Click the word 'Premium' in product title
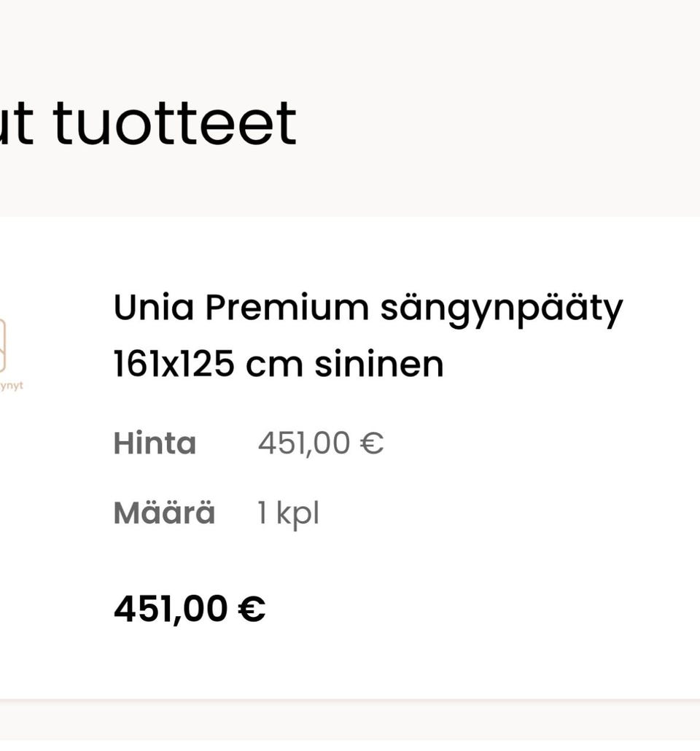The image size is (700, 751). coord(286,308)
